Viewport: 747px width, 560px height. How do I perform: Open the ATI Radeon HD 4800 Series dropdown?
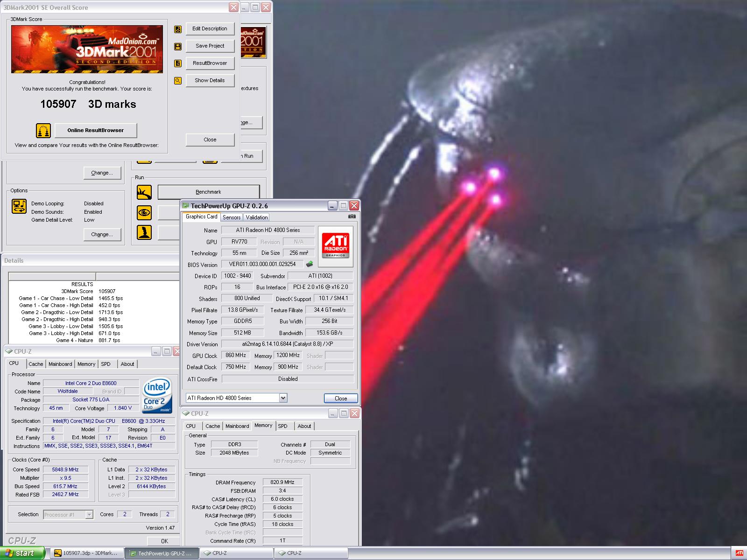coord(283,398)
